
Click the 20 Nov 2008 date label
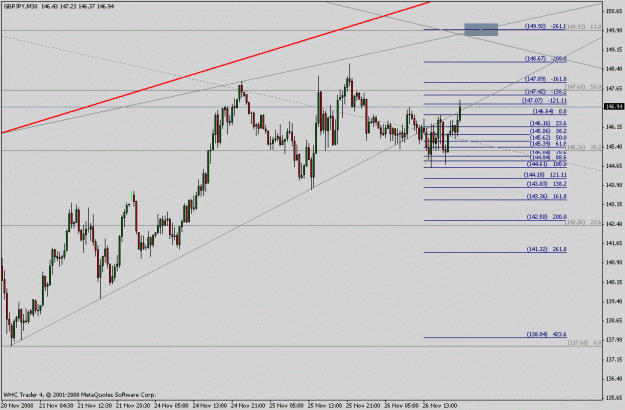(x=17, y=406)
